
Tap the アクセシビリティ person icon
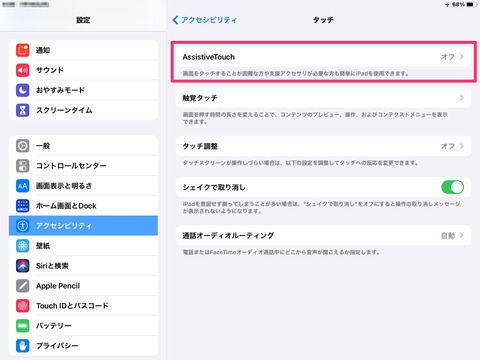pyautogui.click(x=23, y=226)
